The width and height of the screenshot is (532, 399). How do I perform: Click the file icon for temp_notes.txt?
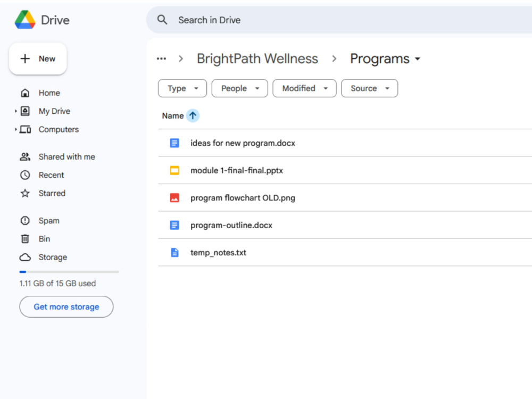174,252
